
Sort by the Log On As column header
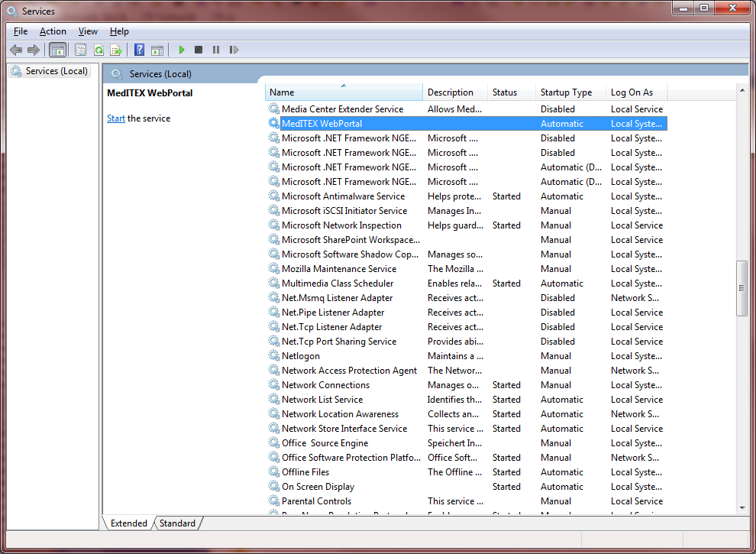[x=637, y=92]
